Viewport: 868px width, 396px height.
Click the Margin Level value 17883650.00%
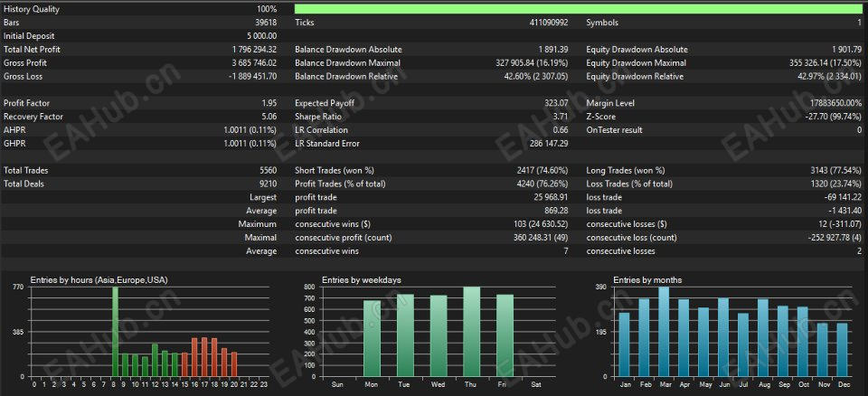[x=835, y=104]
